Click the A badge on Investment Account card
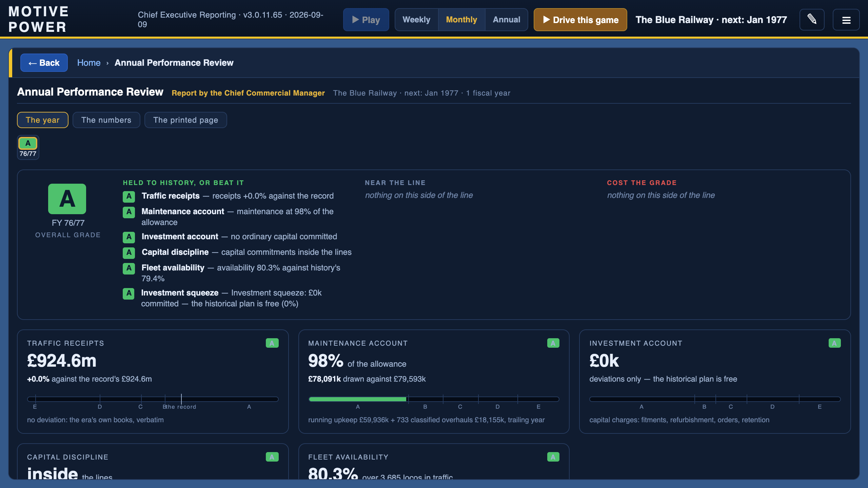This screenshot has height=488, width=868. [834, 343]
